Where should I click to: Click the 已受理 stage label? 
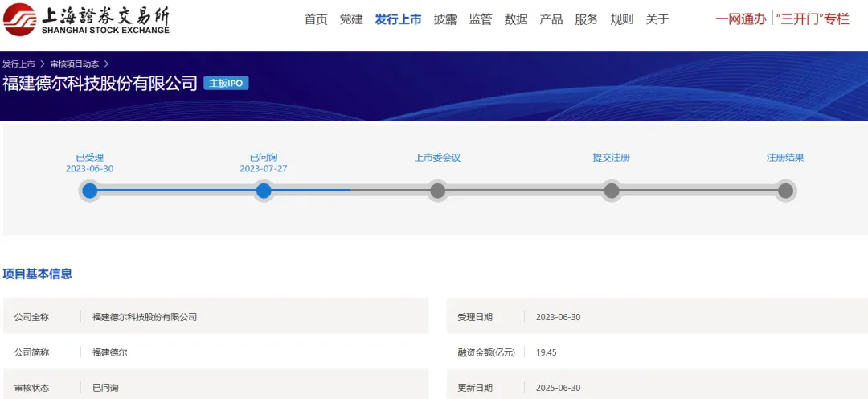point(90,158)
